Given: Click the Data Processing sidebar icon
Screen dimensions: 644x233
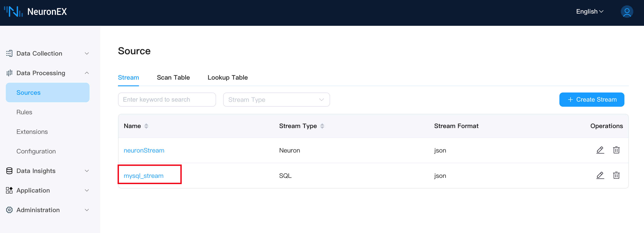Looking at the screenshot, I should (x=9, y=73).
